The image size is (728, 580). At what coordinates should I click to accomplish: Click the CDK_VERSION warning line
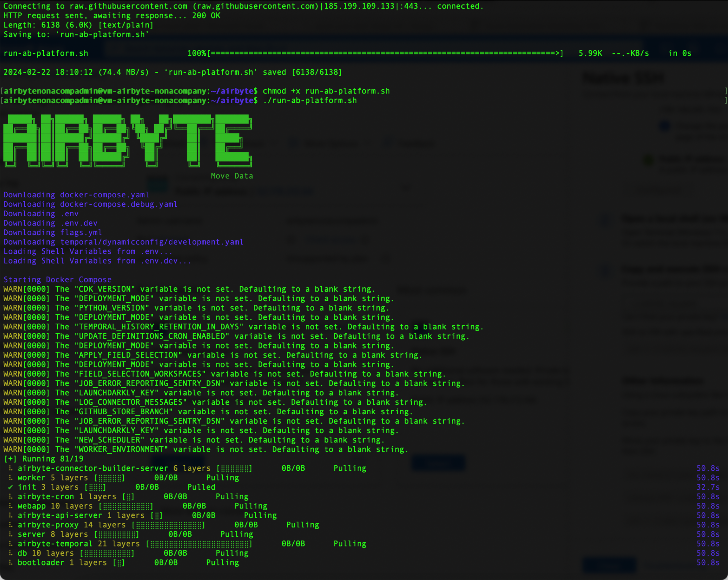188,289
